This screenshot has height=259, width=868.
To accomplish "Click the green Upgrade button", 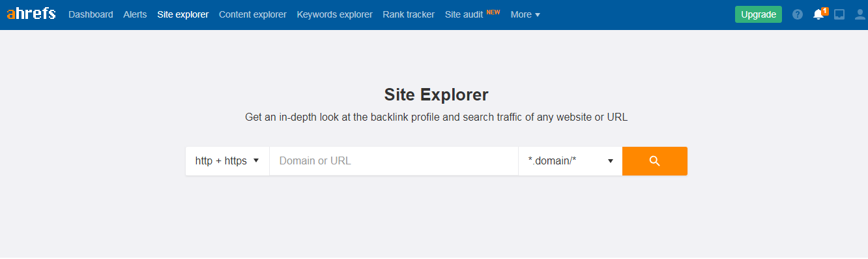I will (758, 14).
